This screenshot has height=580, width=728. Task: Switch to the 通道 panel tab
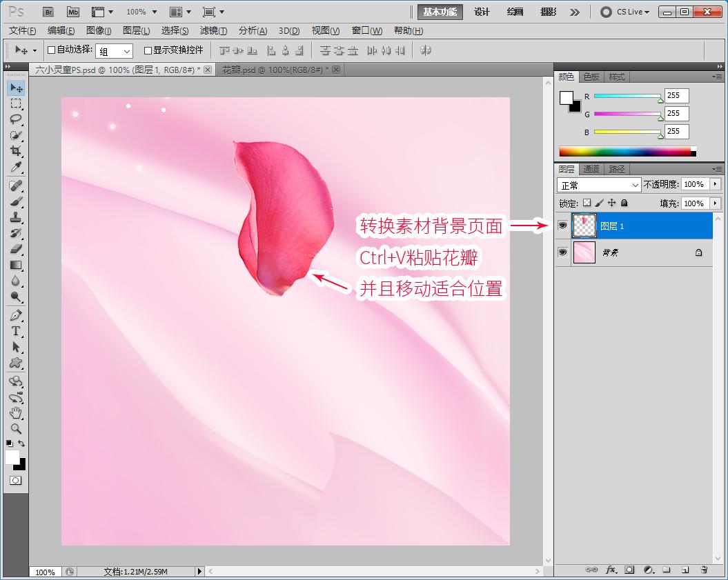click(x=591, y=169)
